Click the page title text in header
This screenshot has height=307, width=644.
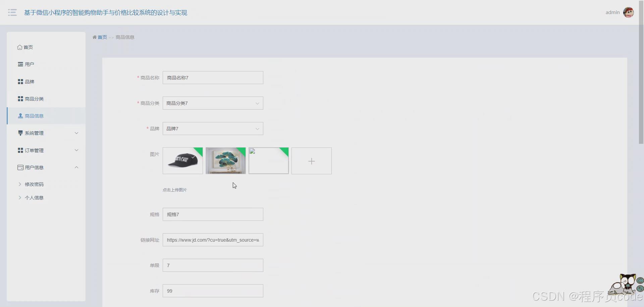106,13
